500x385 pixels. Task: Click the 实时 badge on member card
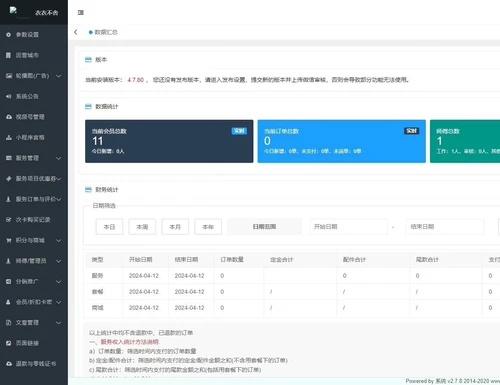tap(239, 131)
